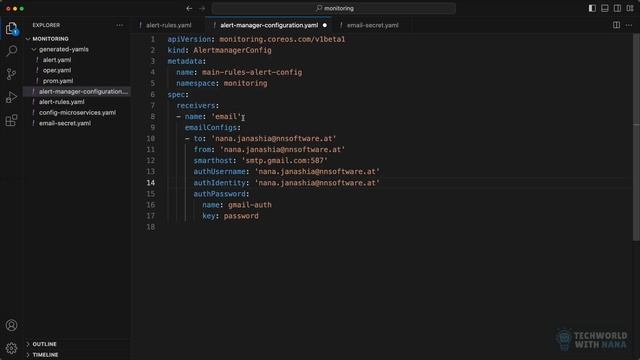Screen dimensions: 640x360
Task: Click the 'authUsername' key on line 13
Action: (x=219, y=172)
